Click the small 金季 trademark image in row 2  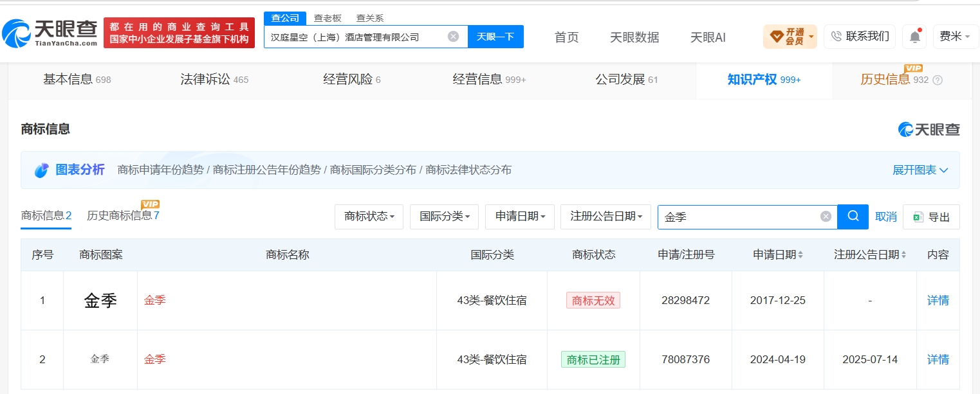pos(100,359)
